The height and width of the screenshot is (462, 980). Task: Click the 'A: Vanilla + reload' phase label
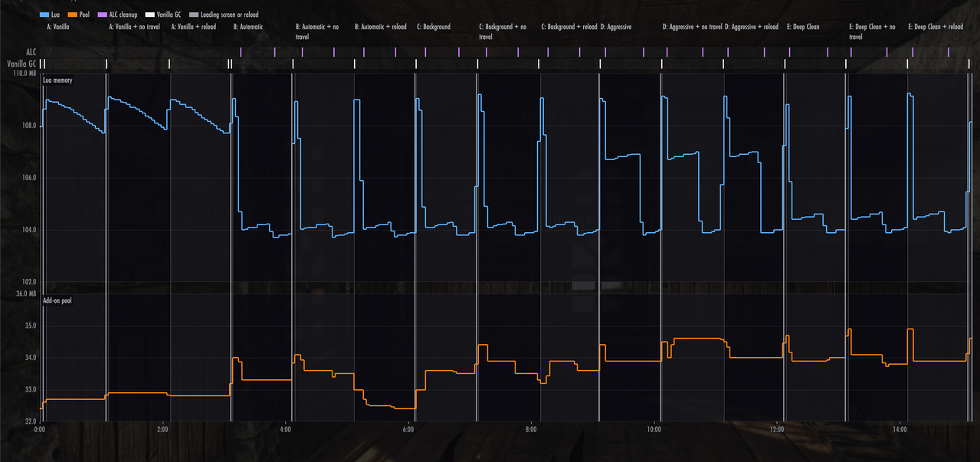(193, 27)
